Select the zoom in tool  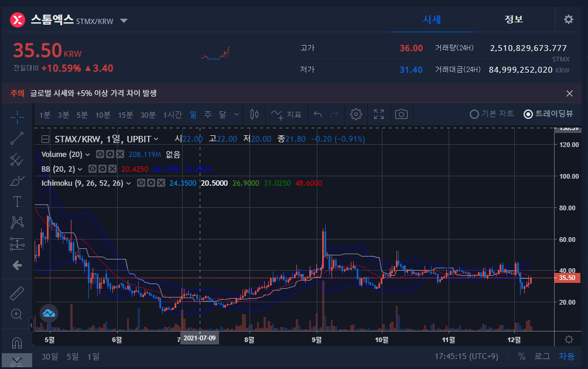click(x=17, y=314)
